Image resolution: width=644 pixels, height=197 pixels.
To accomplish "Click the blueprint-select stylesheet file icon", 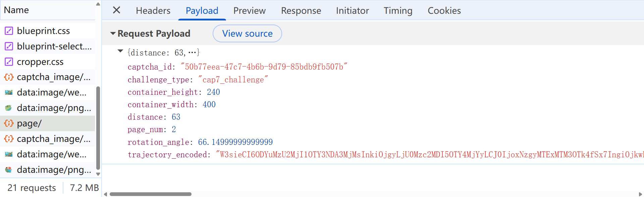I will tap(9, 46).
